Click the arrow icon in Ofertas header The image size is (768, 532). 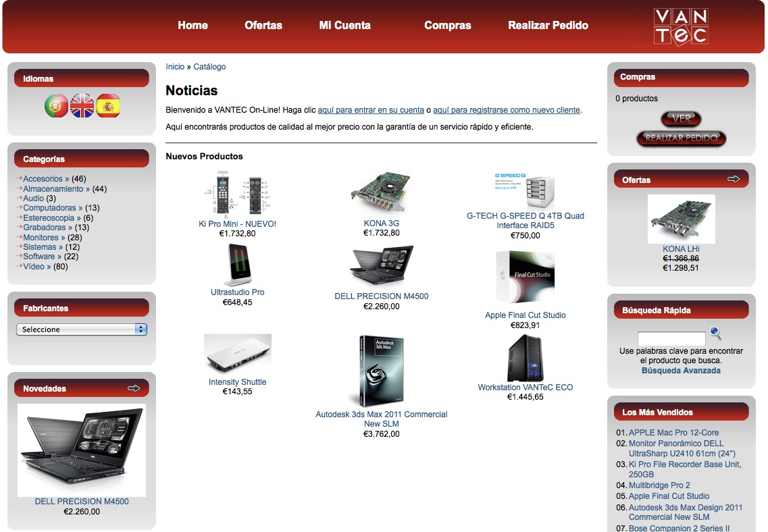pyautogui.click(x=733, y=180)
